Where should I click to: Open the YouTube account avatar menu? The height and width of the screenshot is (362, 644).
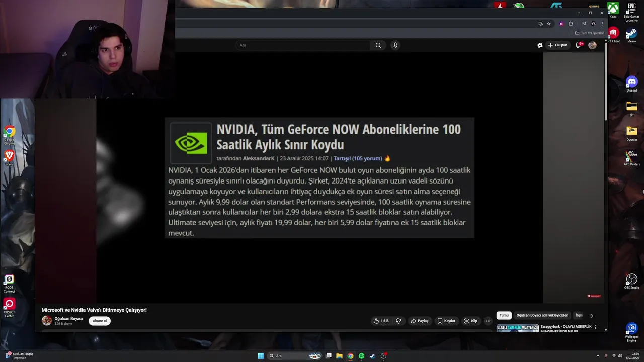(592, 45)
